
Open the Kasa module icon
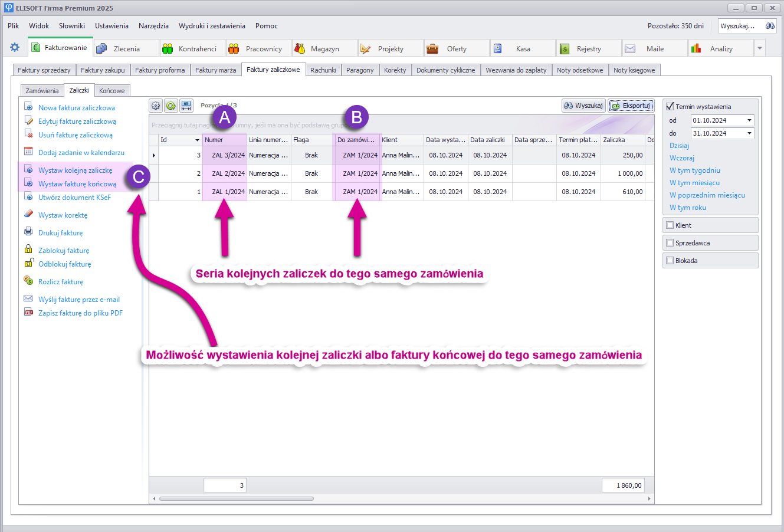498,48
